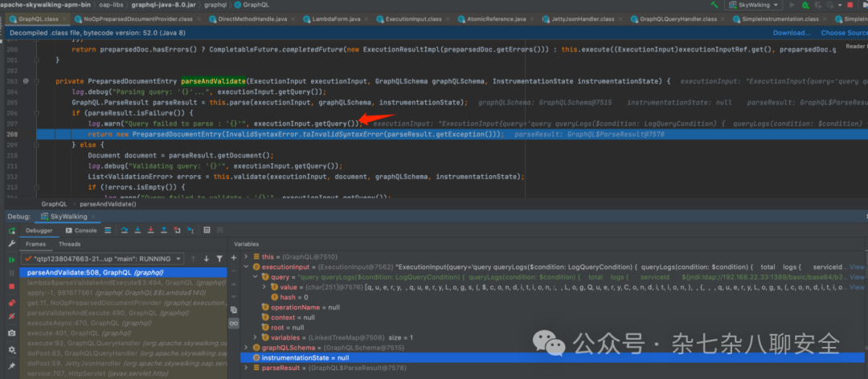Expand the value char array node
868x379 pixels.
click(x=264, y=287)
